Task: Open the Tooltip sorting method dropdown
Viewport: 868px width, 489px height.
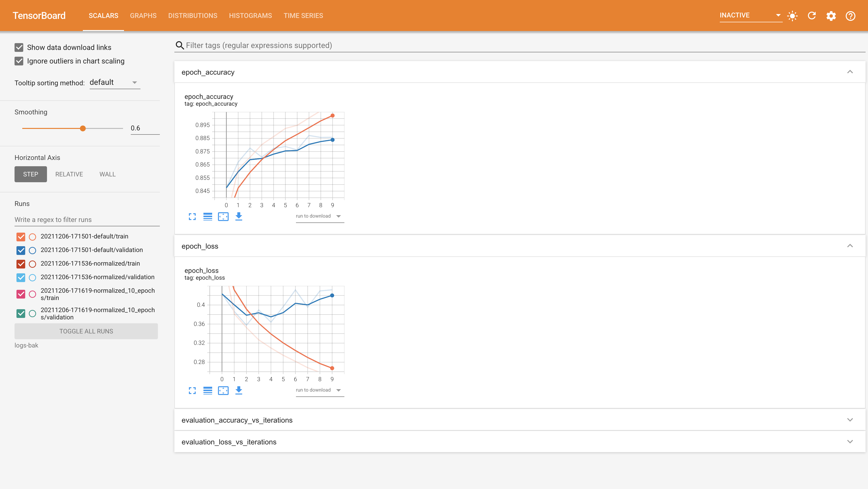Action: [115, 83]
